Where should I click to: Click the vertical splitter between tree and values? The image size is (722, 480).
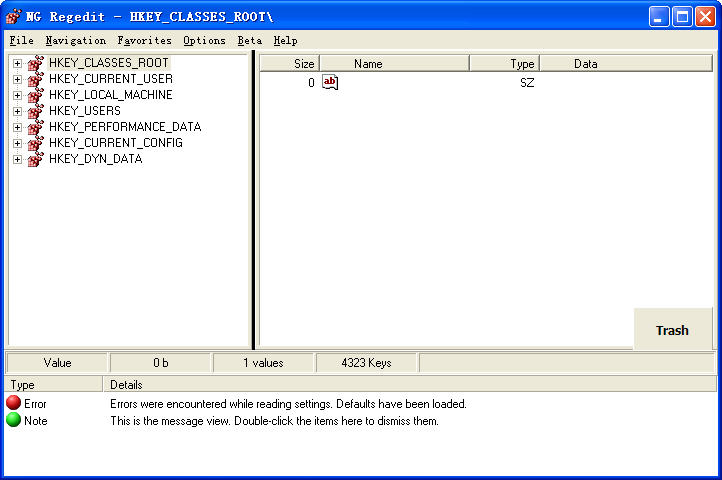[254, 200]
